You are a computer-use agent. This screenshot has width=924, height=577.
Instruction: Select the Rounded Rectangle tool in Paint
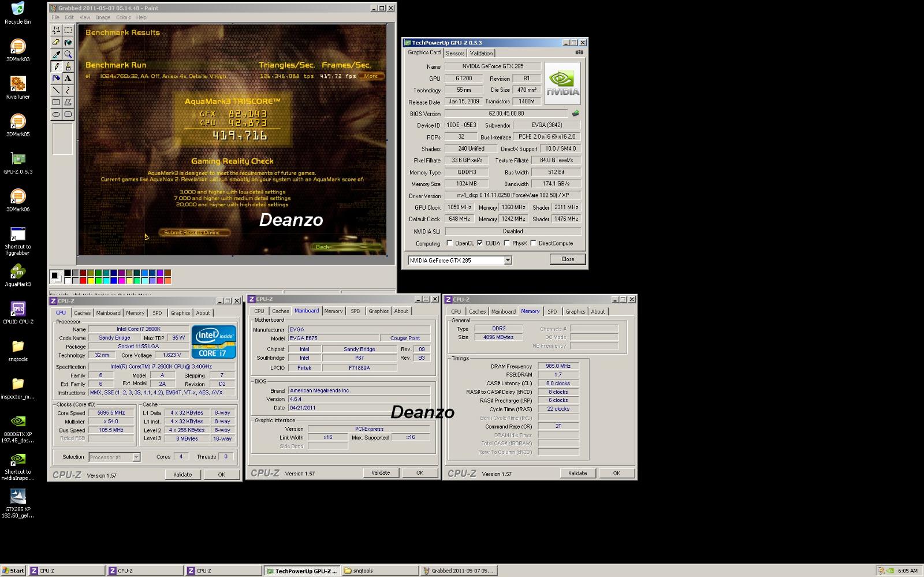click(x=68, y=114)
